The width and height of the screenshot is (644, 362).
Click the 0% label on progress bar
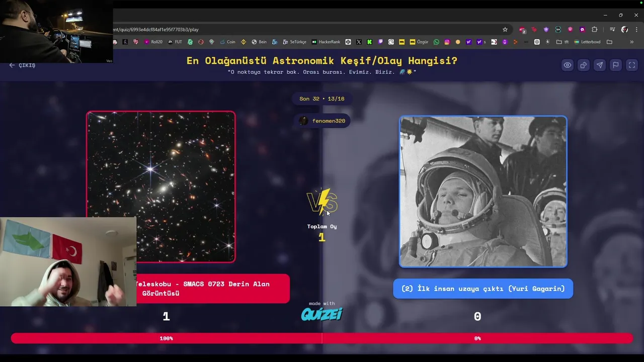pos(477,338)
